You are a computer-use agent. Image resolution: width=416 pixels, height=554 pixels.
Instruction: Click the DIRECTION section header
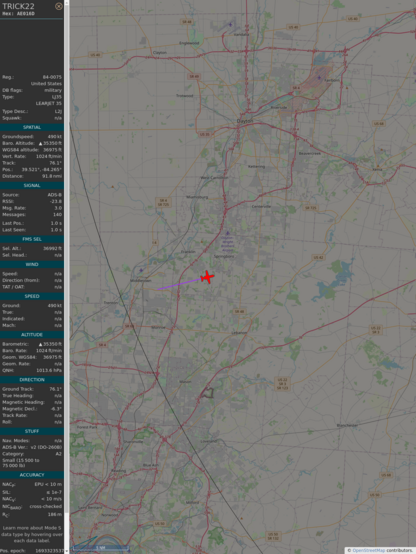(x=32, y=380)
